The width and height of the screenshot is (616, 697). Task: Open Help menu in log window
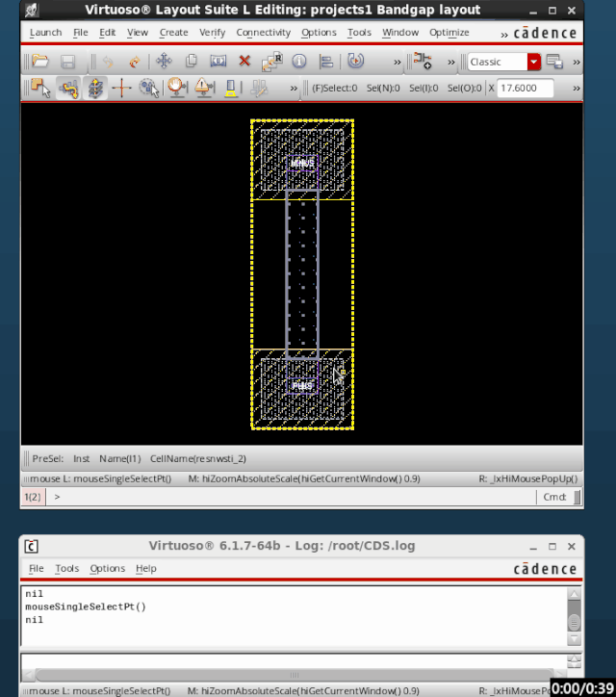(145, 568)
